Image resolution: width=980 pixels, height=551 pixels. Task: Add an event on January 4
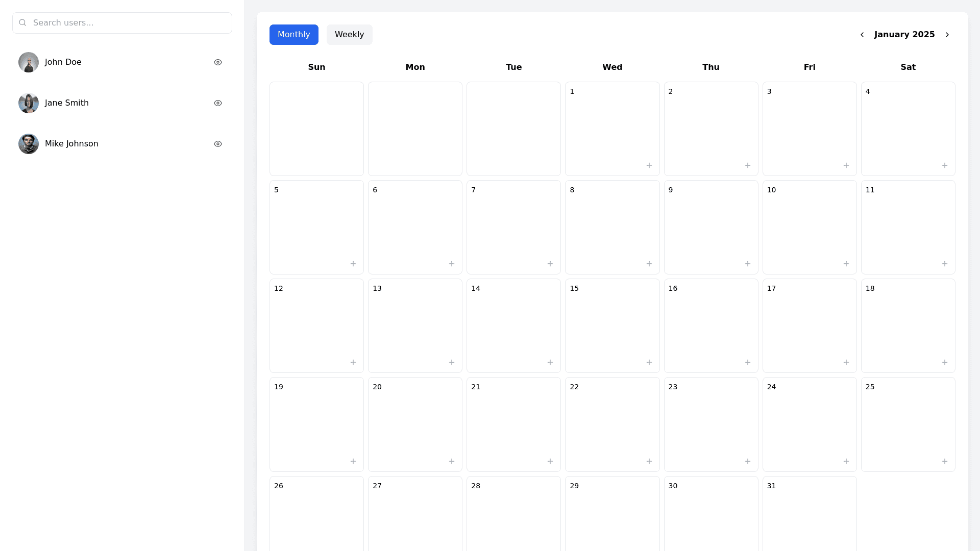944,165
